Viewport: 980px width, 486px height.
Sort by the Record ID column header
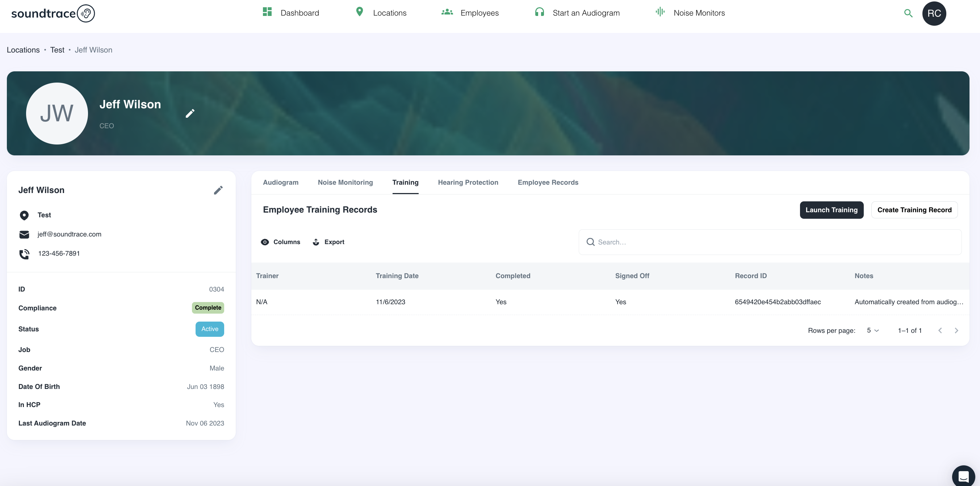[x=751, y=276]
